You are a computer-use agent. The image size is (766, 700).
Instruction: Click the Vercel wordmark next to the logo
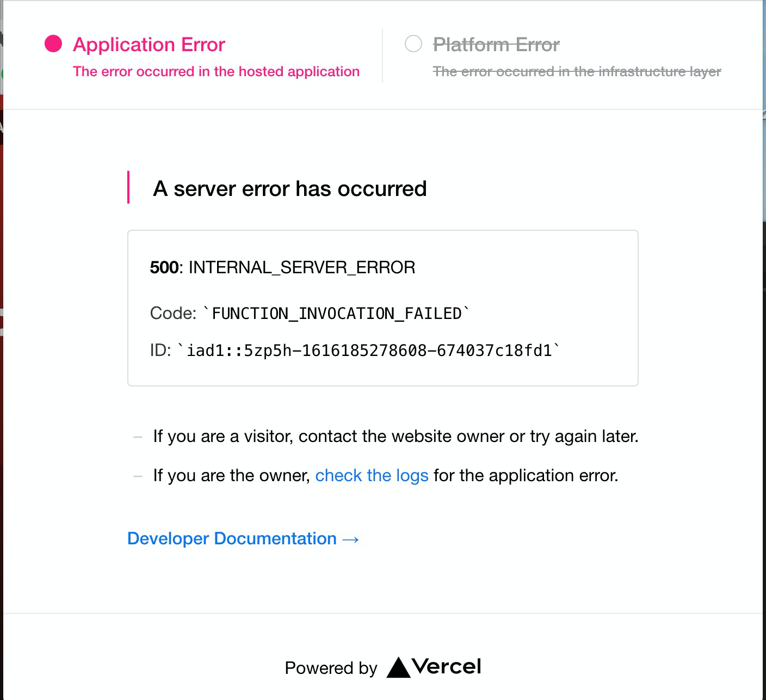click(x=445, y=666)
